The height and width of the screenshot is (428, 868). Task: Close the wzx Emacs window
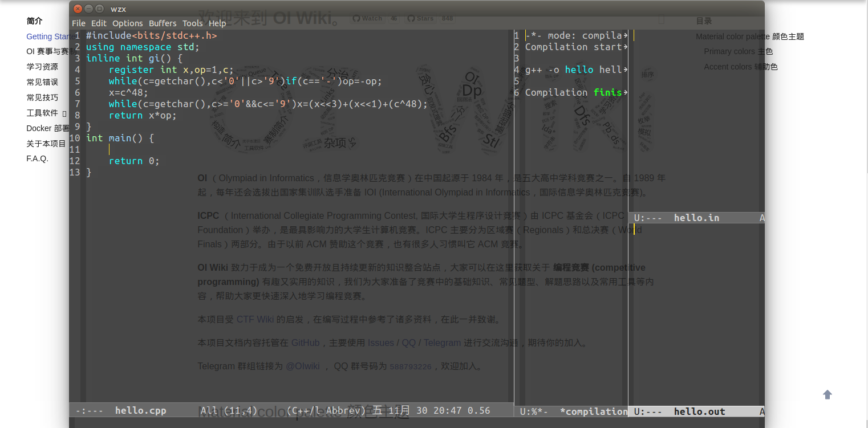78,9
